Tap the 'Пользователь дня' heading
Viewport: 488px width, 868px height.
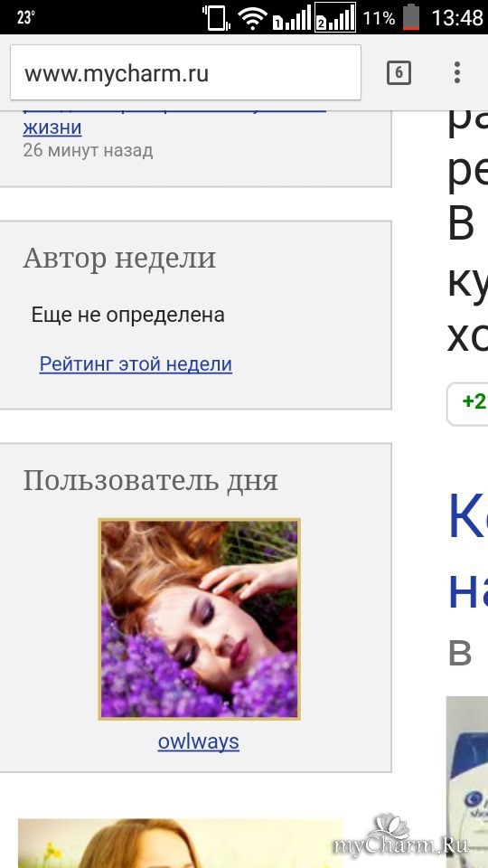point(151,480)
